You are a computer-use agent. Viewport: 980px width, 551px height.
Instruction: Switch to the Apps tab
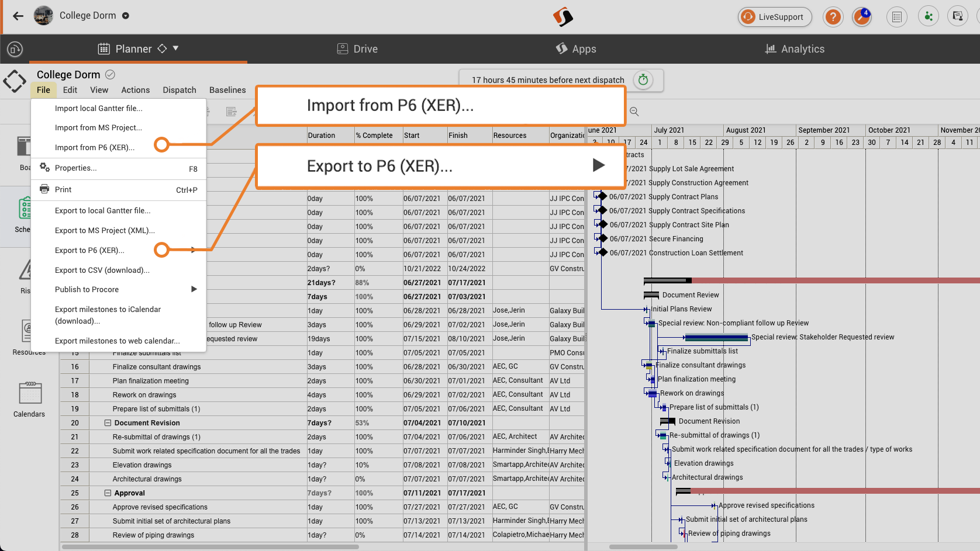(x=576, y=49)
